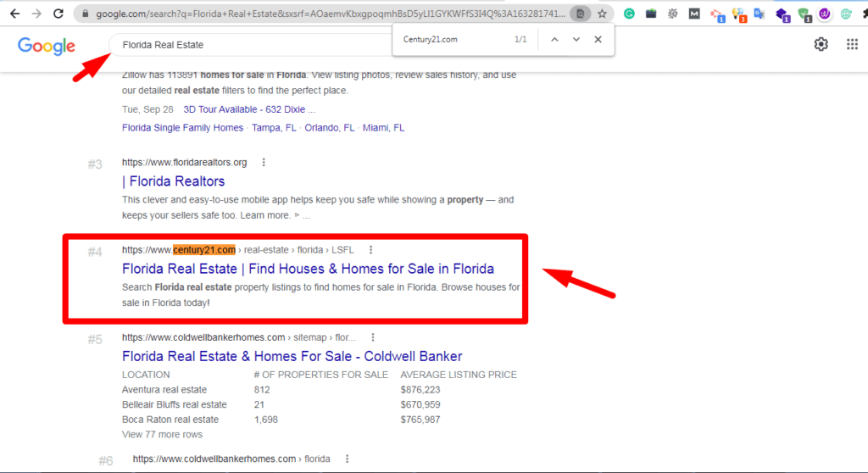Open the lightbulb extension with badge 3
Image resolution: width=868 pixels, height=473 pixels.
[x=739, y=15]
